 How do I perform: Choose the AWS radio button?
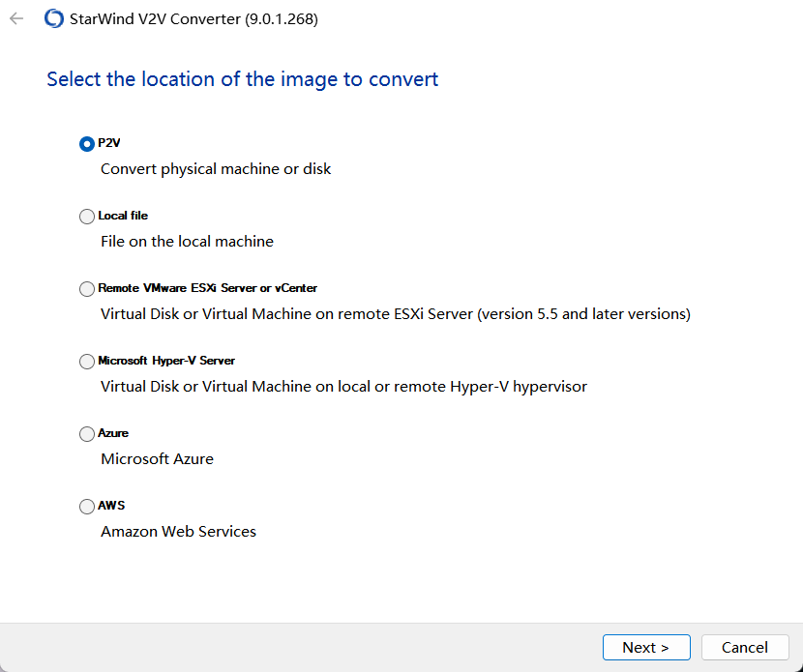(x=86, y=506)
